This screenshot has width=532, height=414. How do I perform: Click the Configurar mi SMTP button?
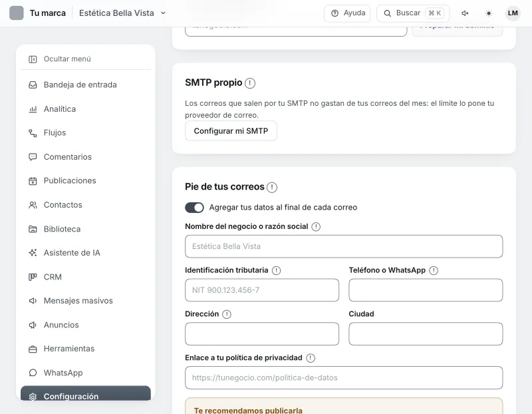click(231, 131)
